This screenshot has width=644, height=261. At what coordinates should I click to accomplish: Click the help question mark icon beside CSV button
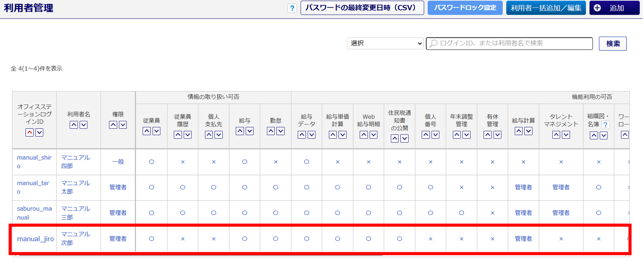292,8
